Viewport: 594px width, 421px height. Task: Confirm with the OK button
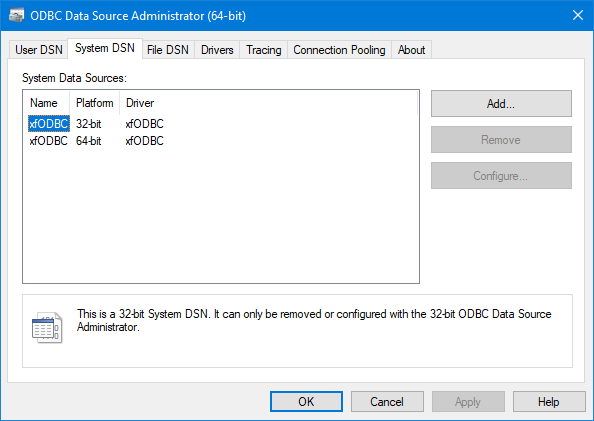pyautogui.click(x=306, y=402)
